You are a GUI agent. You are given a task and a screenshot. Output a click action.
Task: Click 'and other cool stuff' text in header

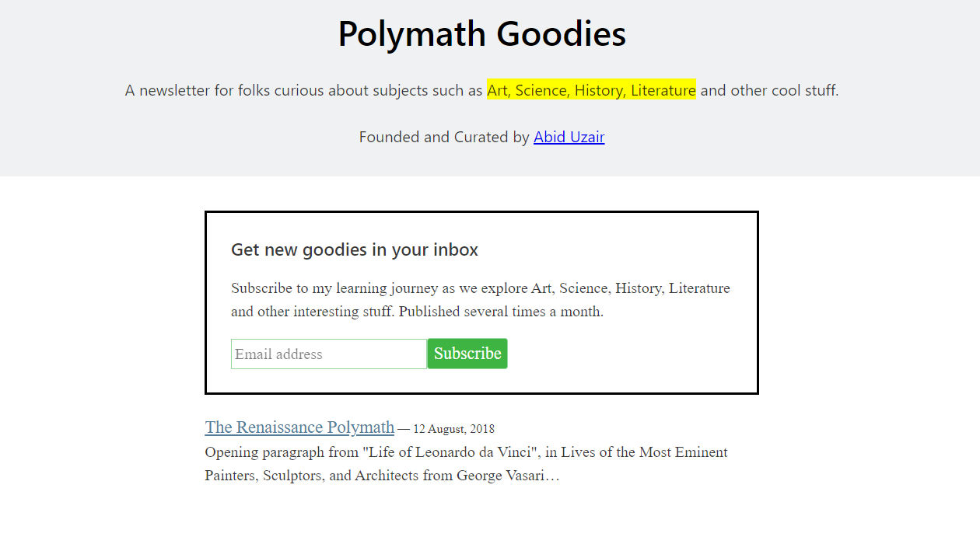pyautogui.click(x=768, y=91)
